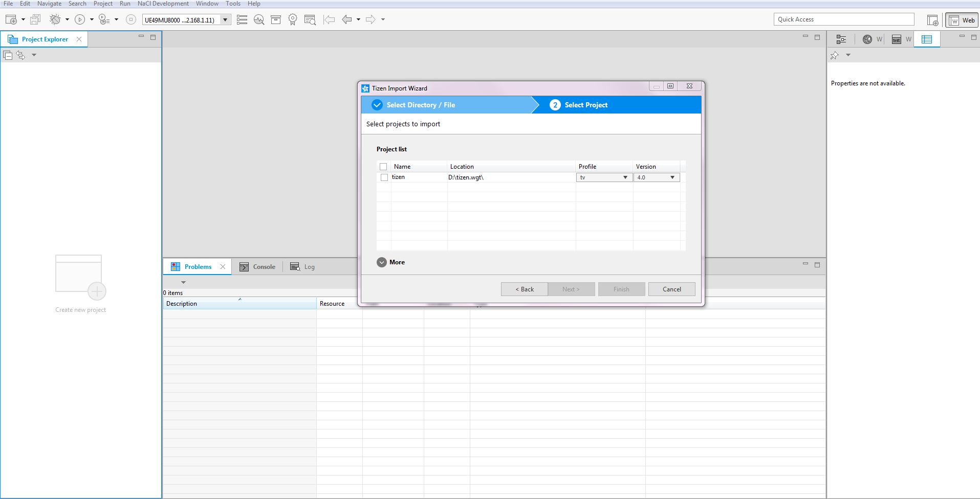Tick the select-all checkbox in Project list header
This screenshot has height=499, width=980.
pos(383,167)
